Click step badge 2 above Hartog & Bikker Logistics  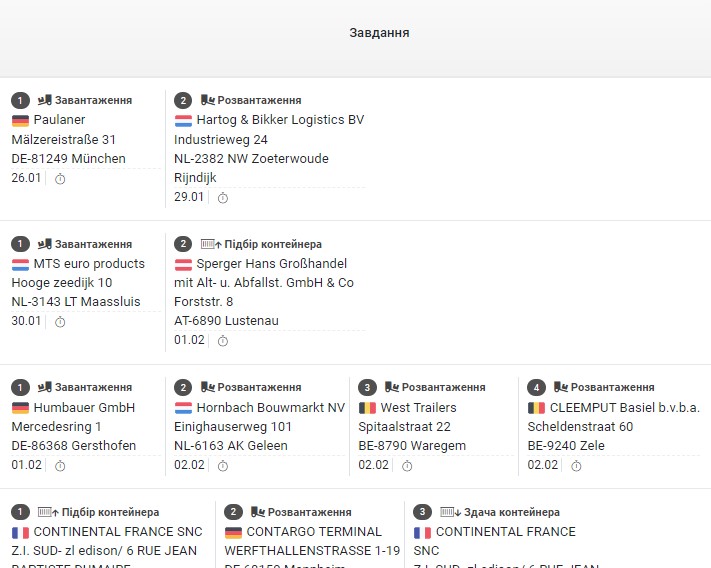[183, 100]
